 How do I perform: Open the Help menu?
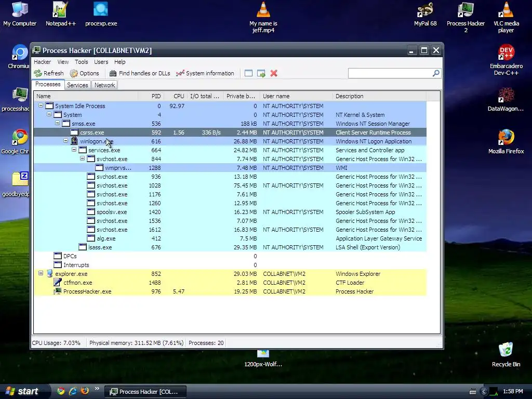pos(120,62)
